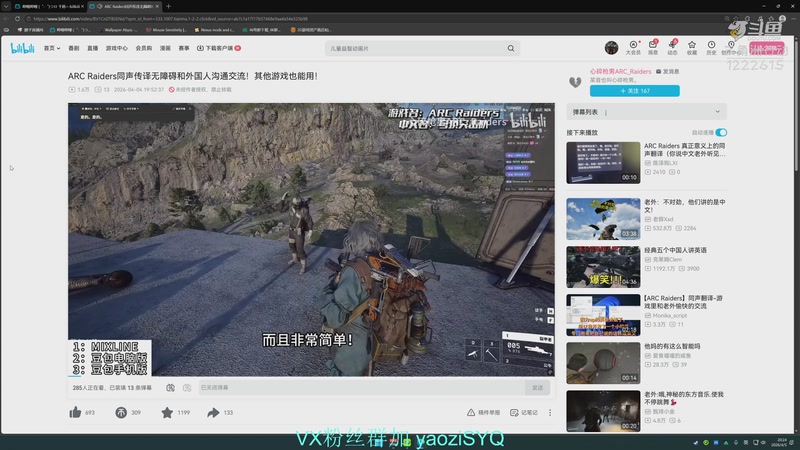
Task: Click the search magnifier icon
Action: pos(511,48)
